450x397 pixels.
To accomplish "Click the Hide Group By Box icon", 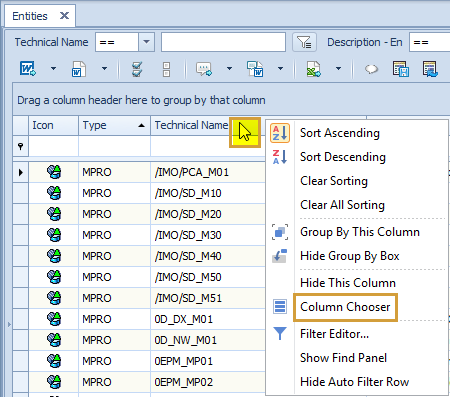I will tap(280, 256).
